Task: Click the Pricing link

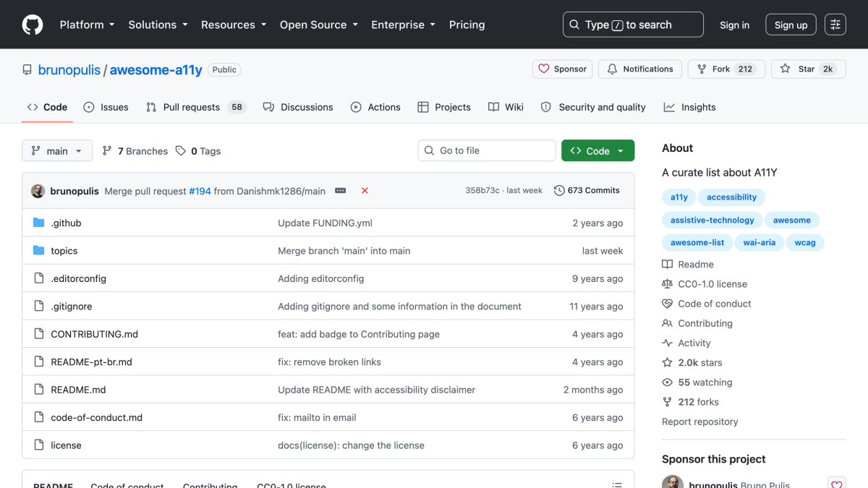Action: coord(467,25)
